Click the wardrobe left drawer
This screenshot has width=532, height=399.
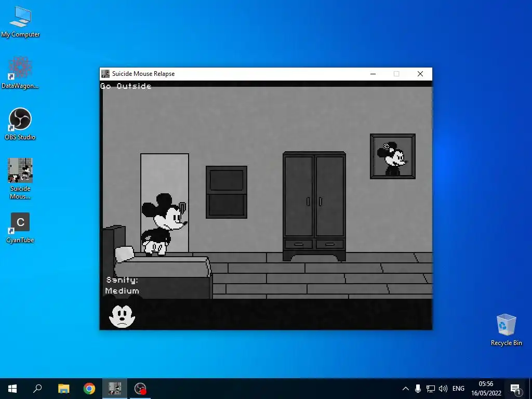(x=299, y=244)
